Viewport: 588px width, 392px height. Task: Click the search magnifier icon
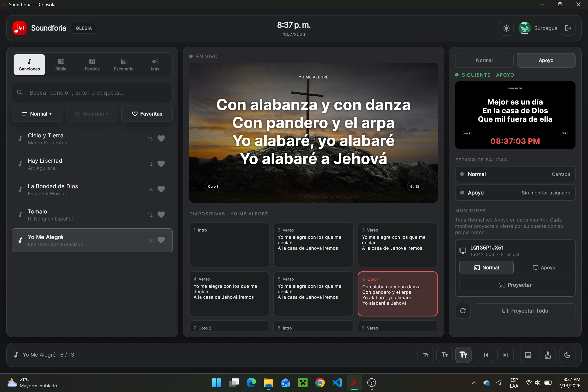click(20, 92)
